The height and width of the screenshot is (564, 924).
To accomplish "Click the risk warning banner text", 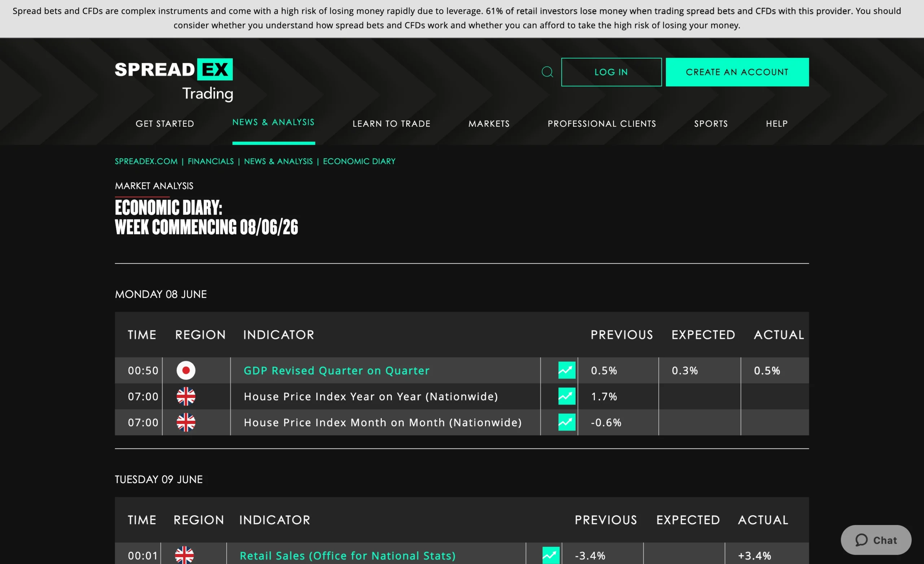I will [457, 18].
